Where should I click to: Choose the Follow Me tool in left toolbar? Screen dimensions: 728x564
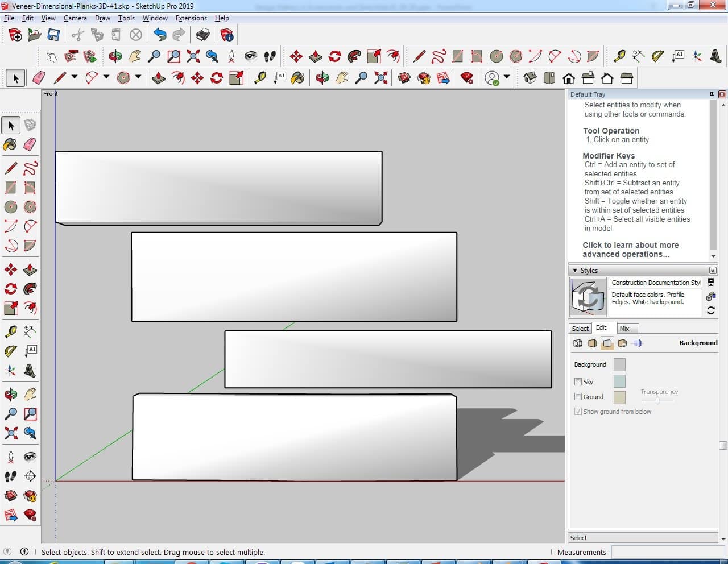30,289
